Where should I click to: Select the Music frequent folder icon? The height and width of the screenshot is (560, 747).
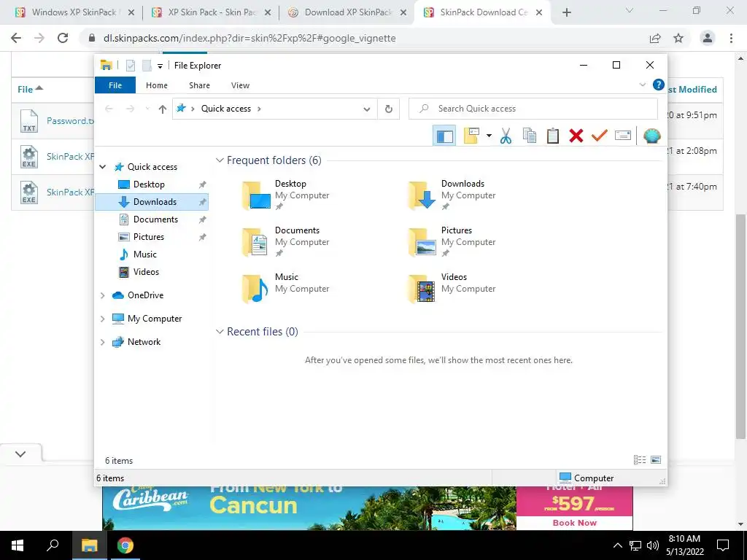click(x=255, y=289)
